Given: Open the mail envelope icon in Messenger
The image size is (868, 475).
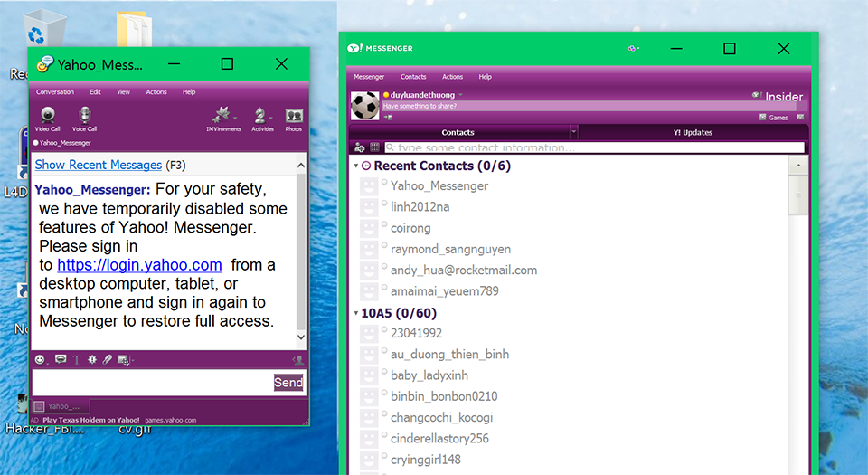Looking at the screenshot, I should coord(800,117).
